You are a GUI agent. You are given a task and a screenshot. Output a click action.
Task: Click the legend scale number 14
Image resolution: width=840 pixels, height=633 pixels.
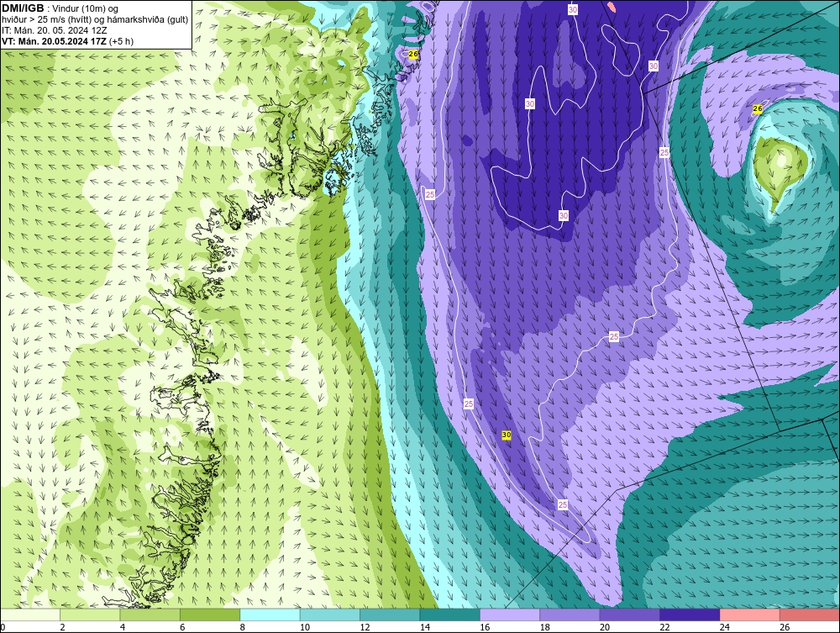pos(425,627)
